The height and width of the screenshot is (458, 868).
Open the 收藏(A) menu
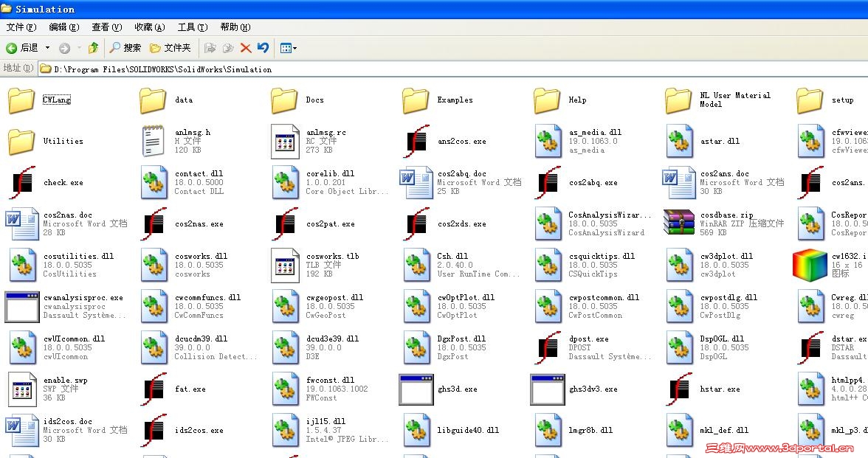[149, 27]
